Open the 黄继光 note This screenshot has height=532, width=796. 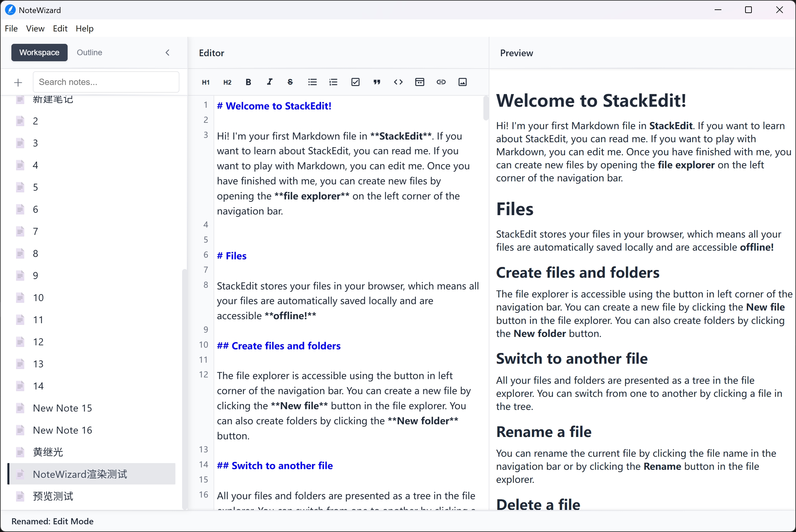[92, 452]
